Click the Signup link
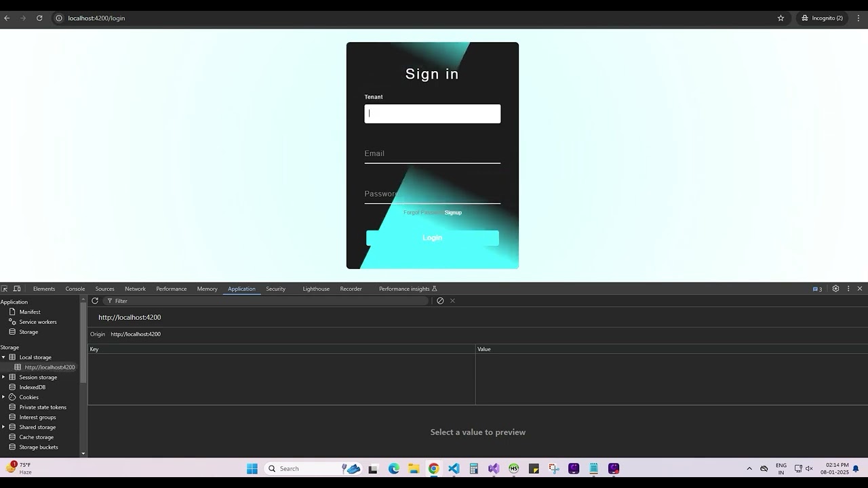Image resolution: width=868 pixels, height=488 pixels. pos(453,213)
